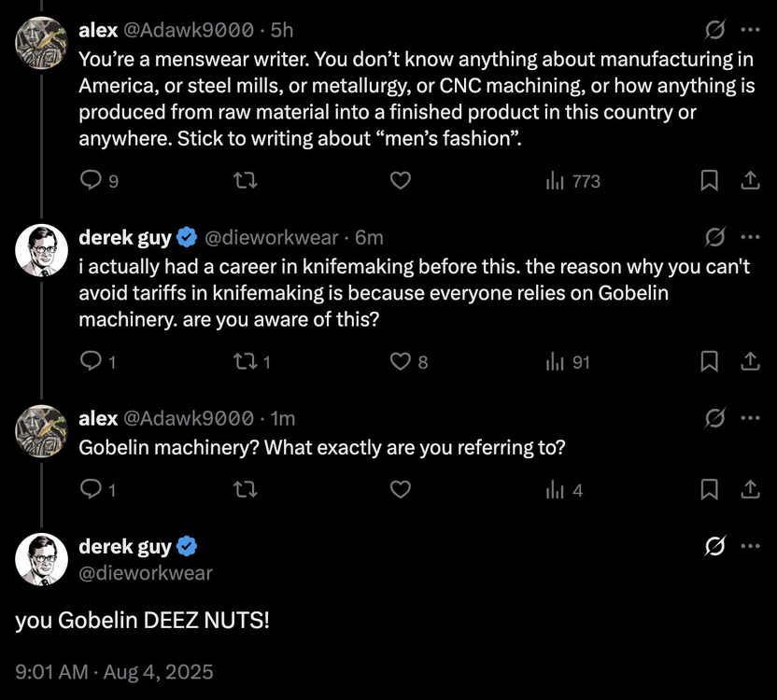Click Grok icon on alex's 5h tweet
The image size is (777, 700).
pyautogui.click(x=716, y=30)
